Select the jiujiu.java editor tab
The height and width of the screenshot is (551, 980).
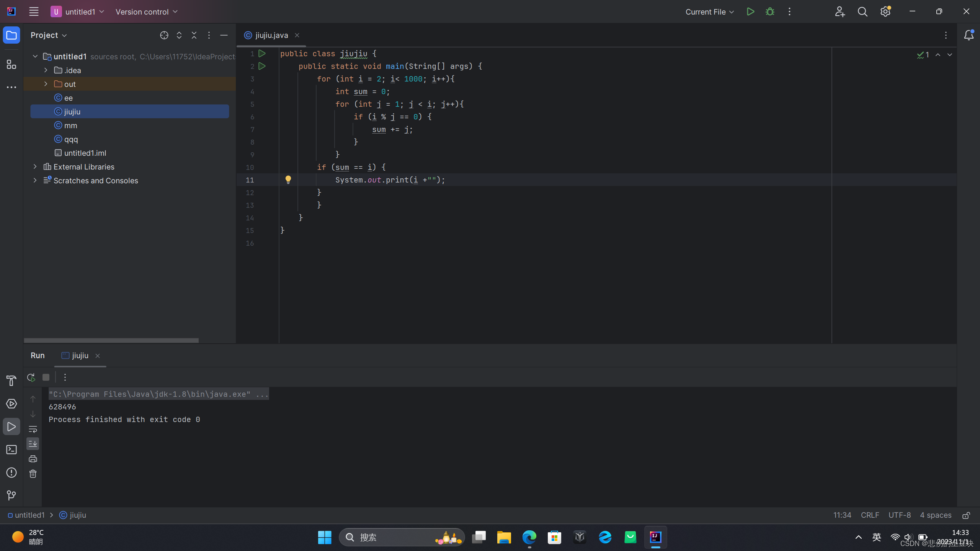click(271, 35)
